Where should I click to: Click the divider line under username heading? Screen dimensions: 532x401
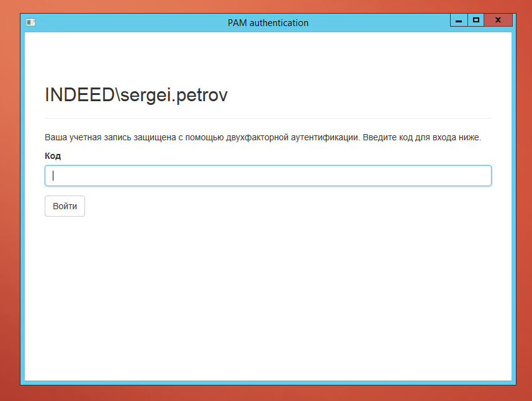(268, 118)
